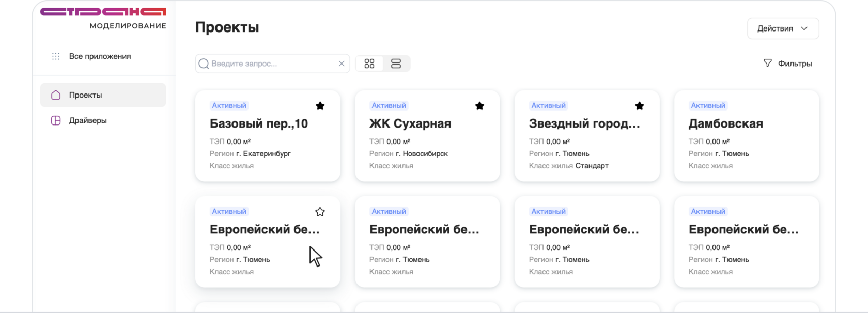The height and width of the screenshot is (313, 868).
Task: Switch to grid view layout
Action: point(369,64)
